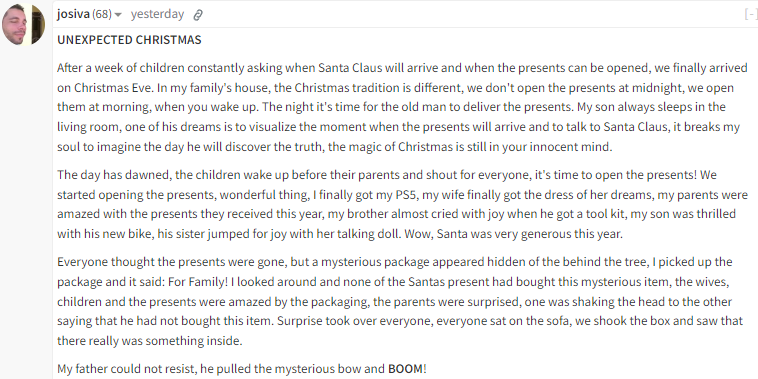Image resolution: width=758 pixels, height=379 pixels.
Task: Click the paragraph starting 'The day has dawned'
Action: tap(402, 204)
